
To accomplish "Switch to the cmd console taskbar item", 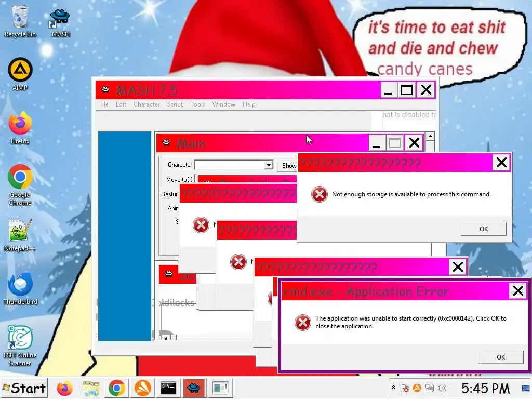I will coord(168,388).
